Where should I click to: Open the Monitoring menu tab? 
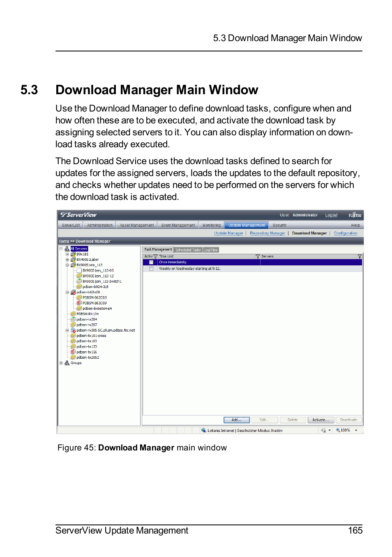pos(212,225)
